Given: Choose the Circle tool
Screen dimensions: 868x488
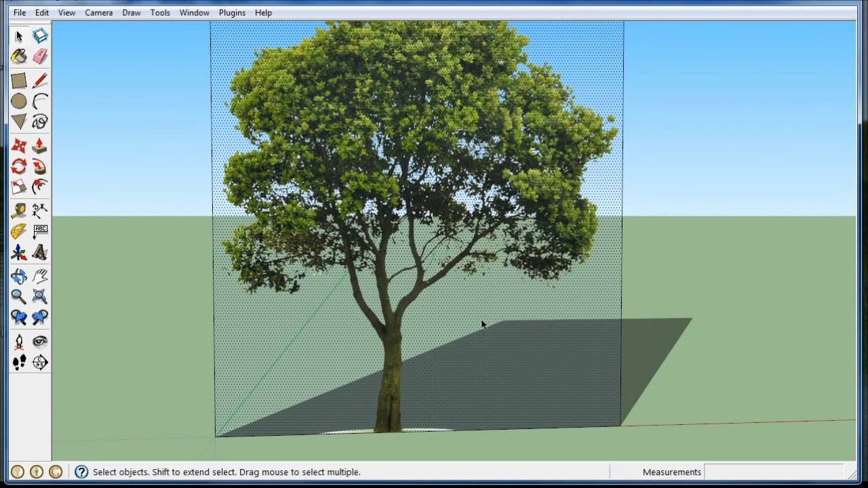Looking at the screenshot, I should tap(19, 101).
